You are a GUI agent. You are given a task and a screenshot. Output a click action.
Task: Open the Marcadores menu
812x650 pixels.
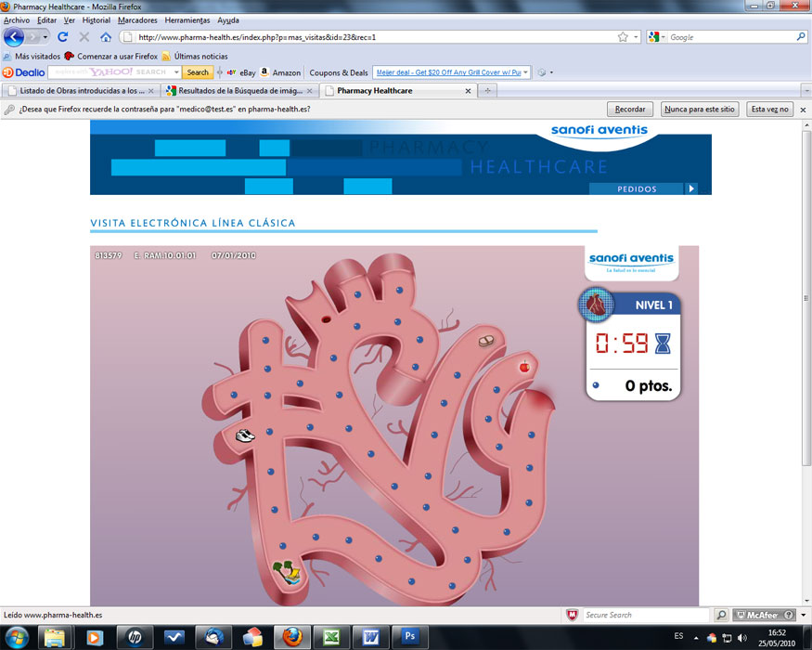coord(137,20)
